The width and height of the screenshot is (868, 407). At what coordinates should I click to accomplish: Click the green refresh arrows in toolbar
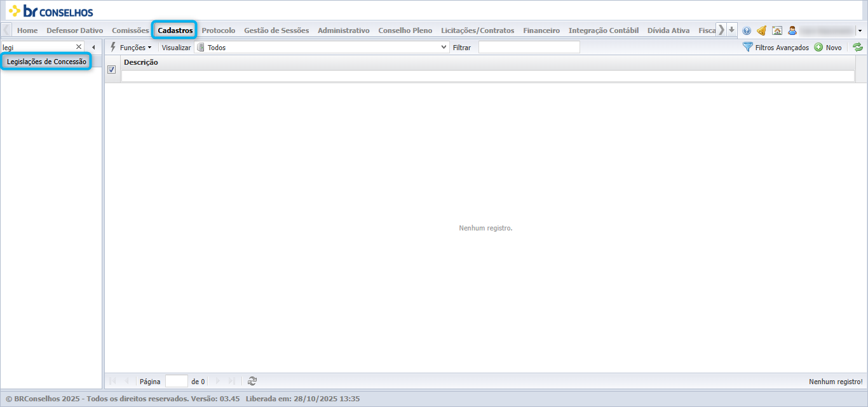coord(858,47)
